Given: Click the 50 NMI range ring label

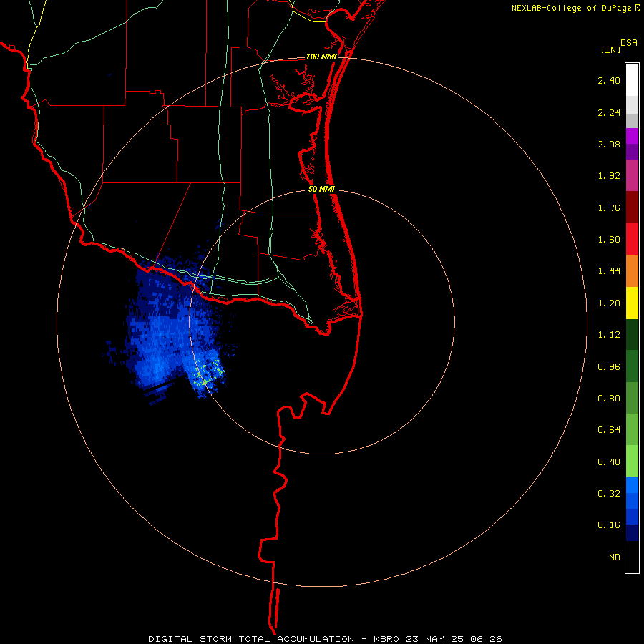Looking at the screenshot, I should [x=321, y=189].
